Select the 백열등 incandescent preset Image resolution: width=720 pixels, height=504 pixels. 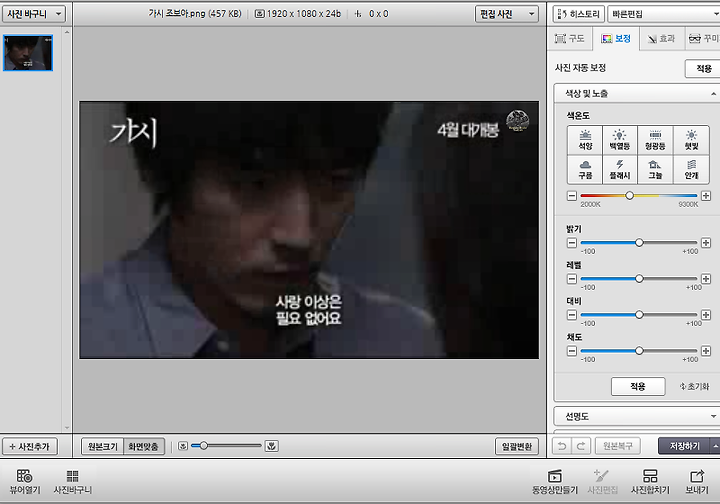(x=620, y=140)
